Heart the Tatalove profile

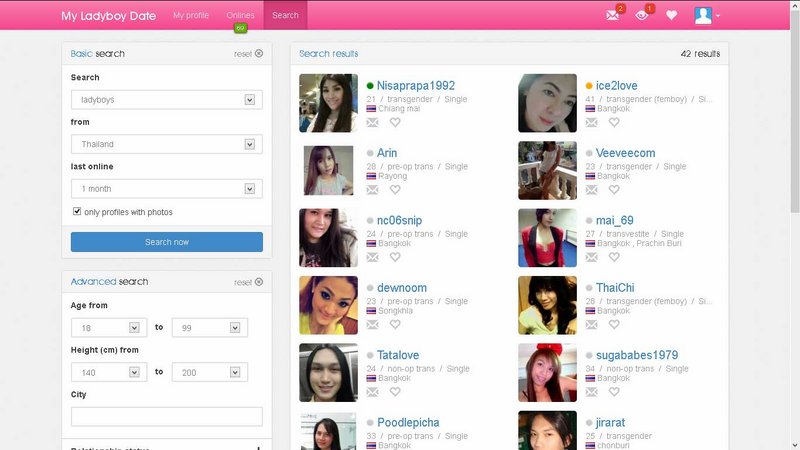click(395, 392)
